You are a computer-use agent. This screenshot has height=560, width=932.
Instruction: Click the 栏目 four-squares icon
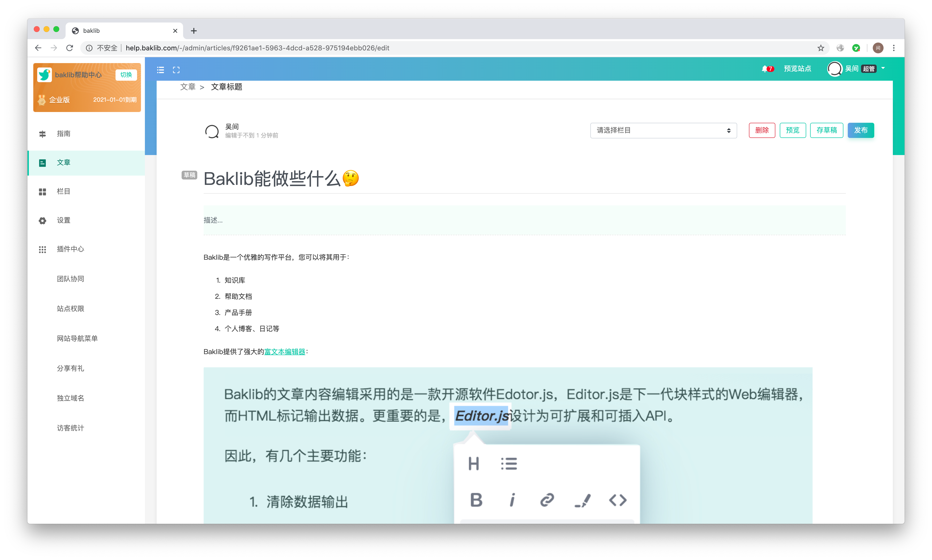pos(42,192)
